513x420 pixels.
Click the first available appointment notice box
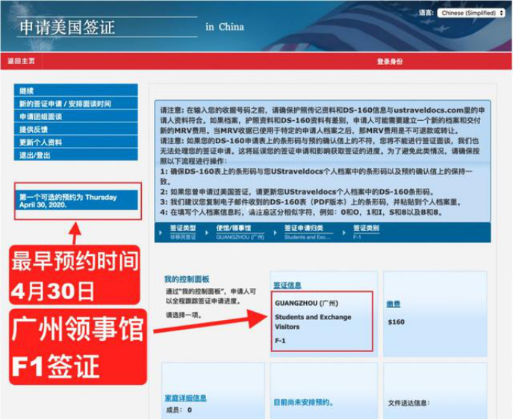(75, 201)
